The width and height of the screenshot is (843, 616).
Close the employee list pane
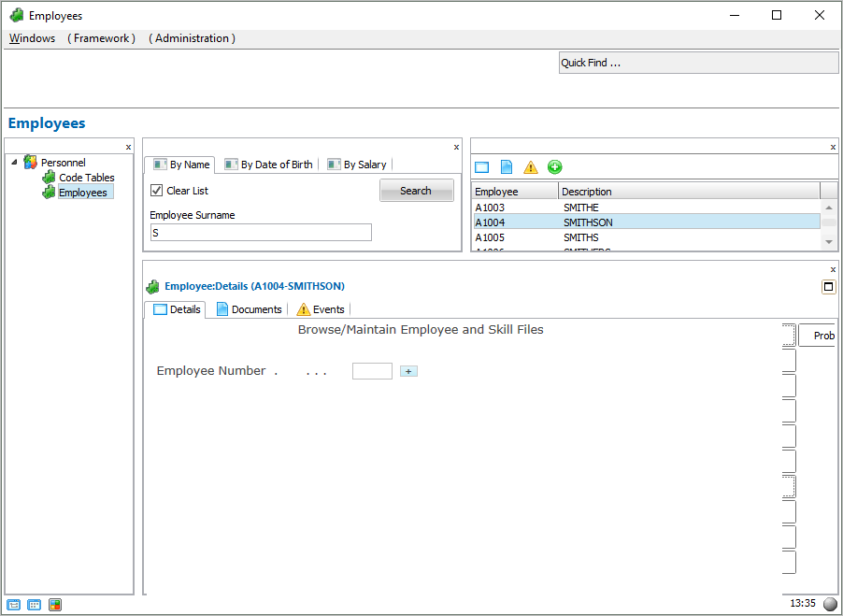click(833, 147)
